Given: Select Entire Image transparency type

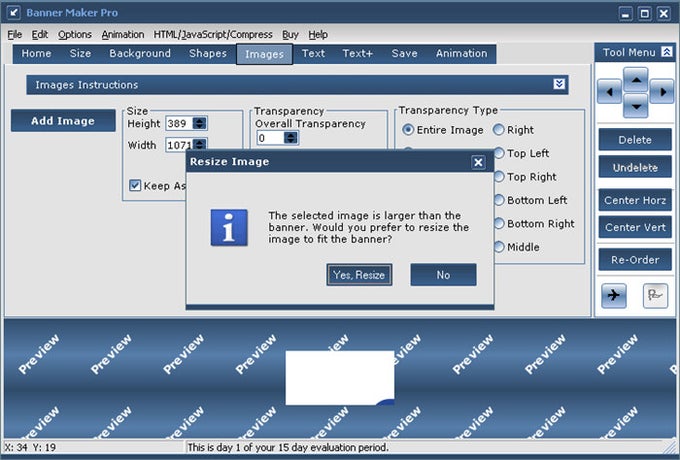Looking at the screenshot, I should (407, 130).
